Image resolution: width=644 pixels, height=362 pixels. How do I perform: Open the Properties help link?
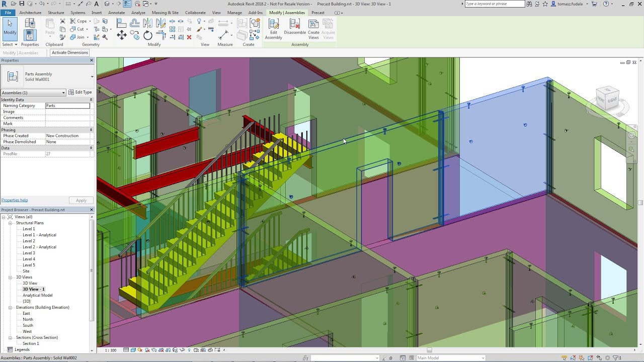coord(14,200)
